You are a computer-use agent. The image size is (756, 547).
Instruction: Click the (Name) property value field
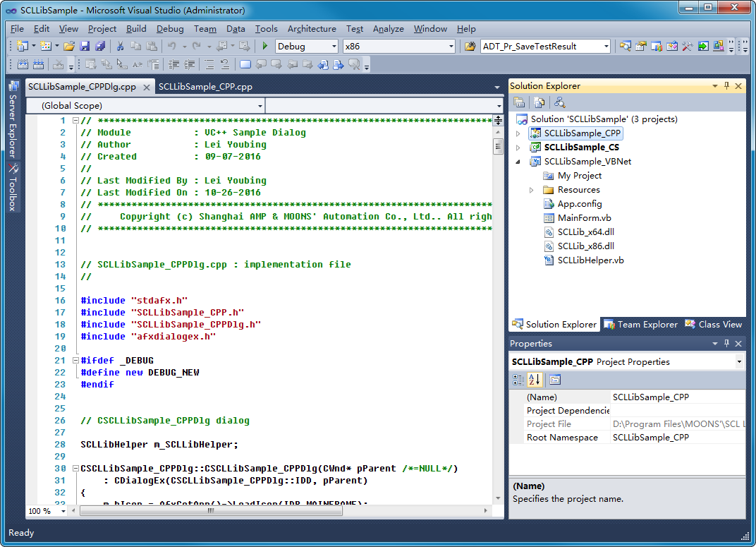click(678, 397)
